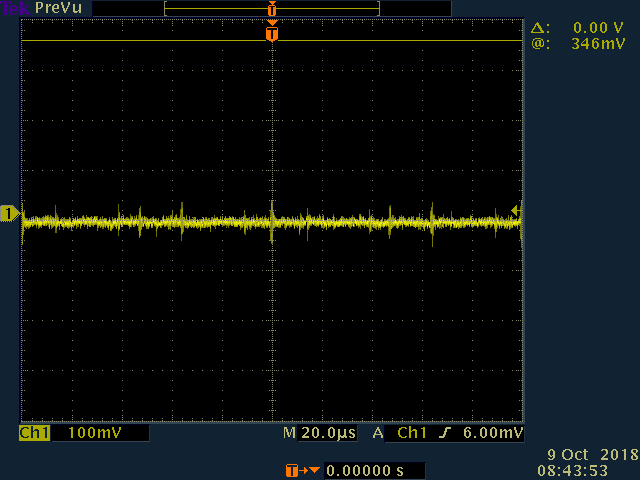Select the channel 1 ground reference marker
The height and width of the screenshot is (480, 640).
pyautogui.click(x=9, y=213)
